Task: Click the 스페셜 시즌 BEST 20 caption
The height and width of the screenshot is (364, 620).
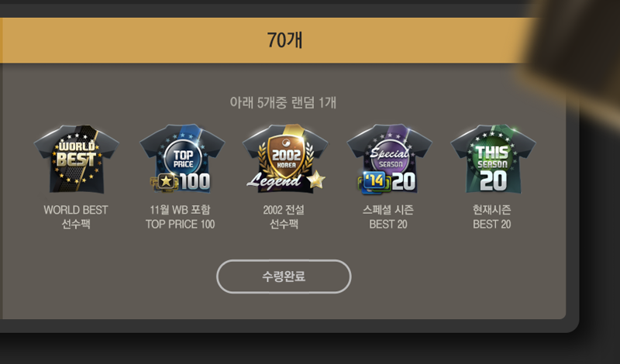Action: pyautogui.click(x=388, y=217)
